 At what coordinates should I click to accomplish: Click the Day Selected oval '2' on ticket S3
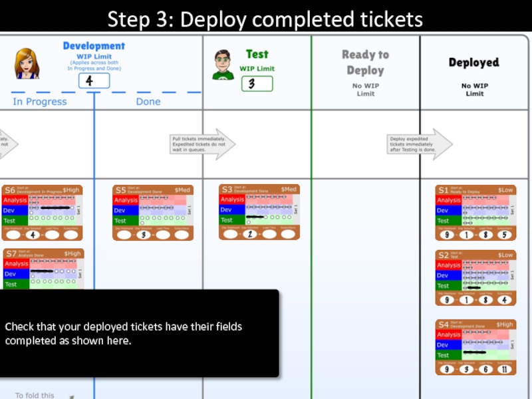(250, 234)
